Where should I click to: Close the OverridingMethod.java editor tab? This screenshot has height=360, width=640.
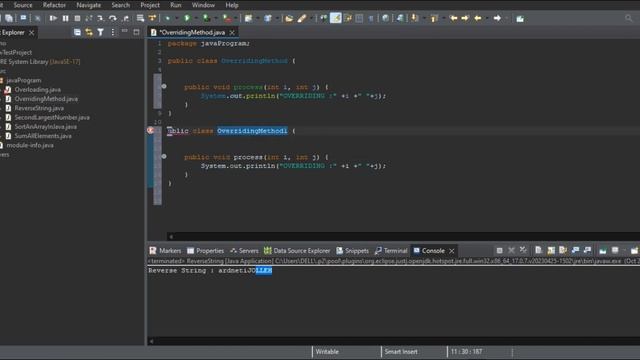232,32
